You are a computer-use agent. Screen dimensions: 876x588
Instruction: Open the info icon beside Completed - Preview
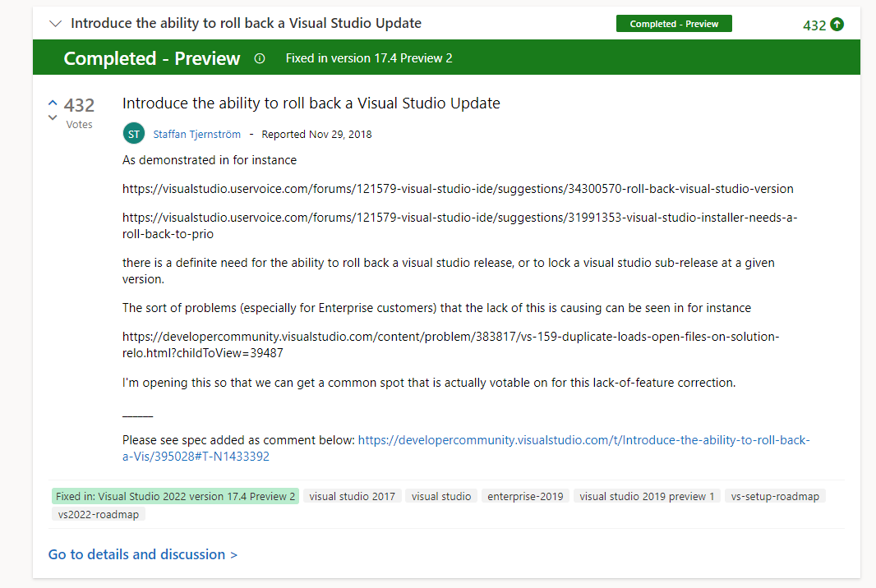pos(260,58)
